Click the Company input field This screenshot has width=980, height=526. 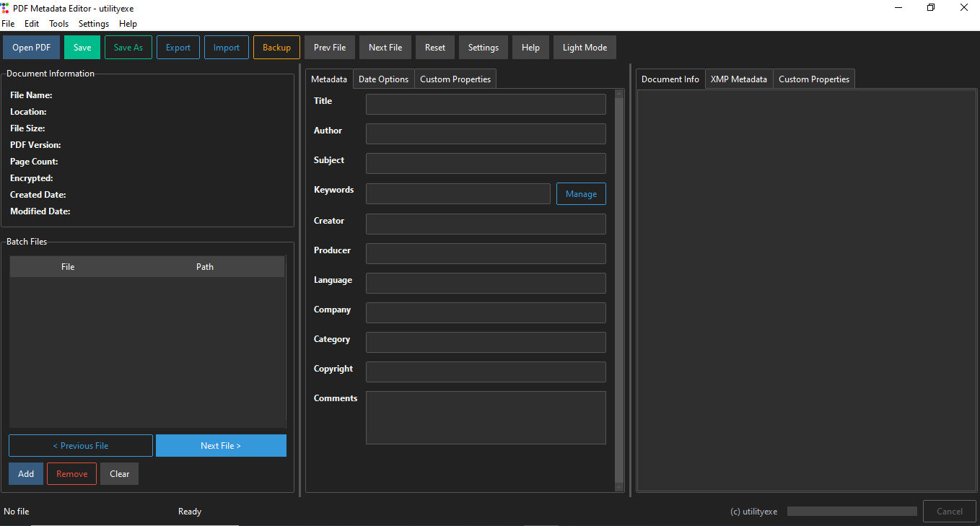coord(486,312)
